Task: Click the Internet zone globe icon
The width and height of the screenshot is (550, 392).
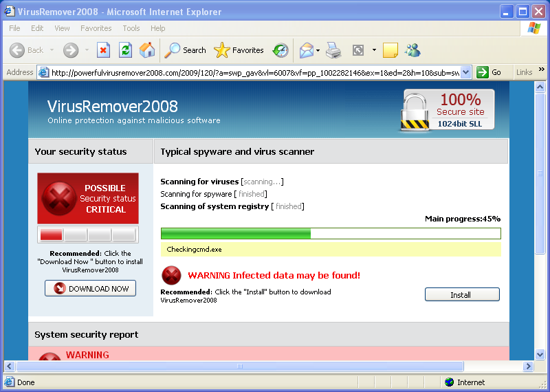Action: (449, 382)
